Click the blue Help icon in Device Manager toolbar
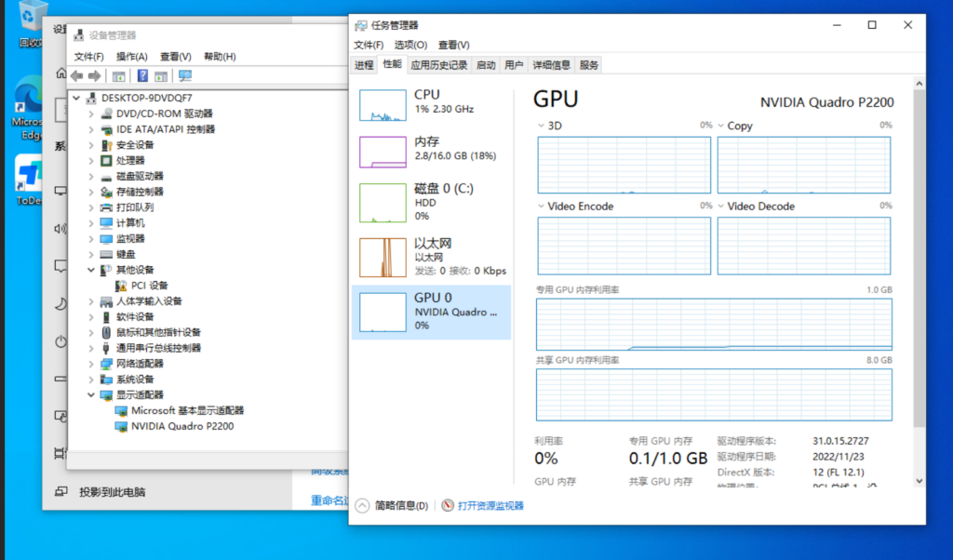Screen dimensions: 953x560 (142, 75)
